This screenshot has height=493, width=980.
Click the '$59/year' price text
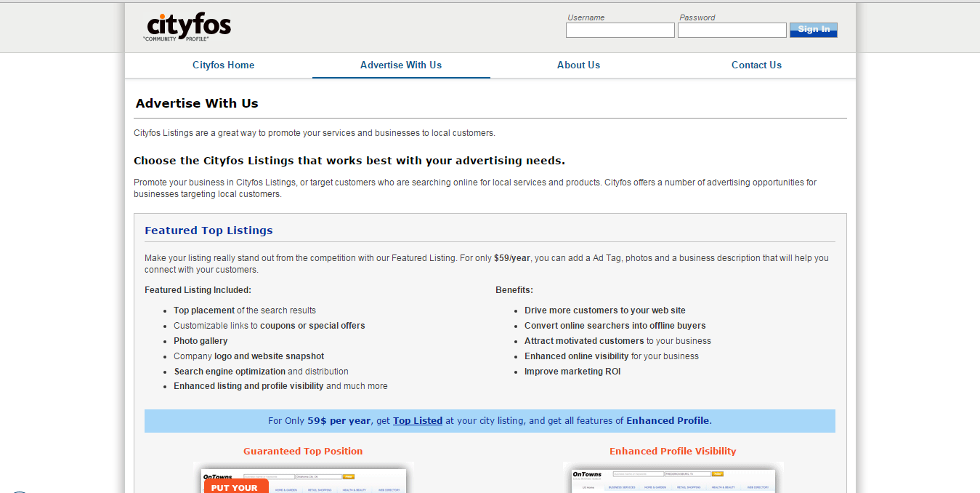[x=512, y=258]
